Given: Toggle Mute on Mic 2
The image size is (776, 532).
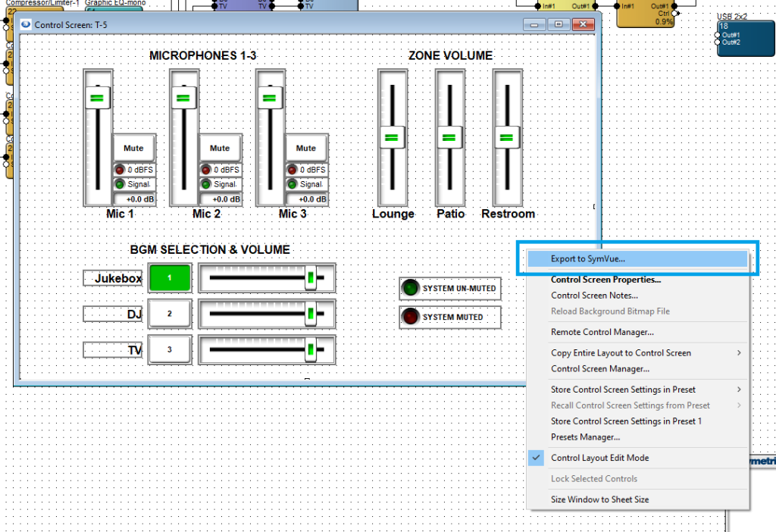Looking at the screenshot, I should pyautogui.click(x=220, y=148).
